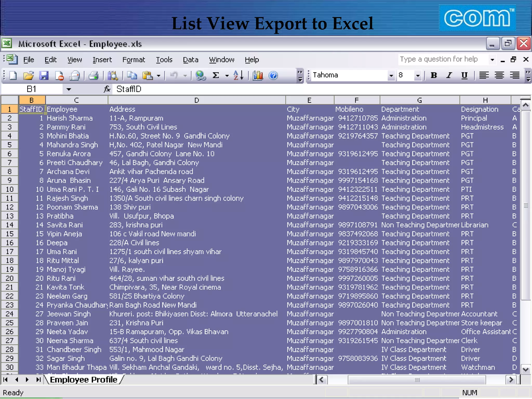Click the Insert Hyperlink globe icon
The height and width of the screenshot is (399, 532).
[x=201, y=76]
